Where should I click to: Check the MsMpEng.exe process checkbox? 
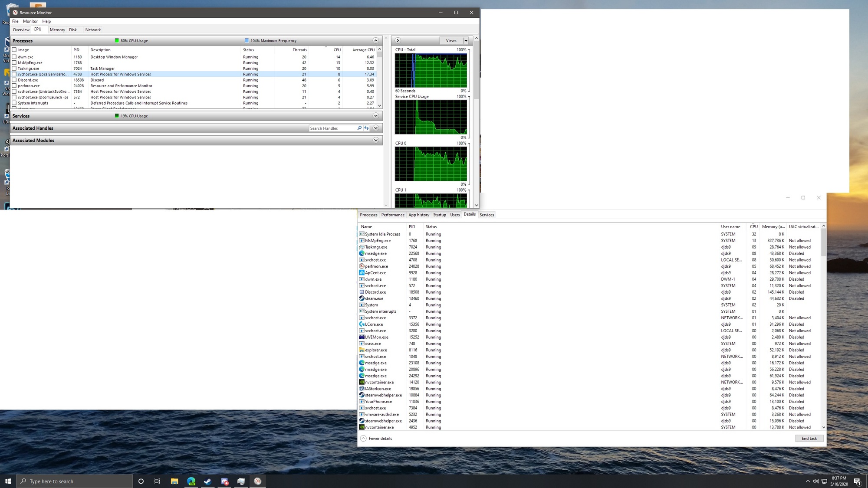14,62
